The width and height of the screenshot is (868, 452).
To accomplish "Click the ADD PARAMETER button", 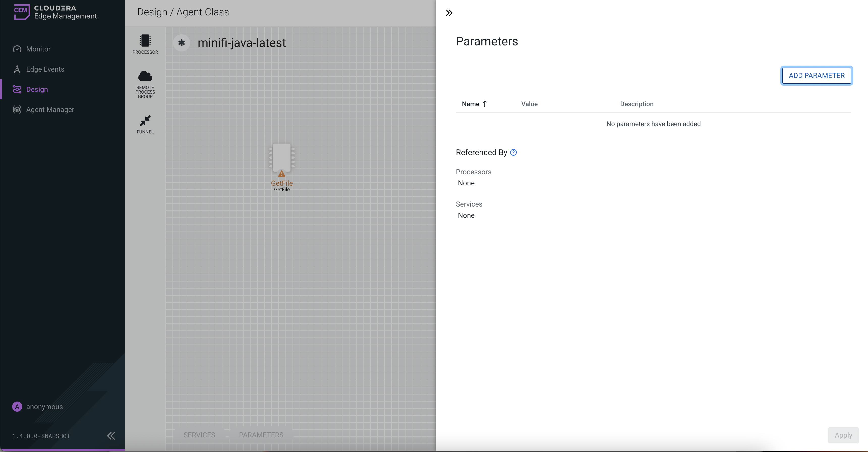I will click(x=817, y=75).
